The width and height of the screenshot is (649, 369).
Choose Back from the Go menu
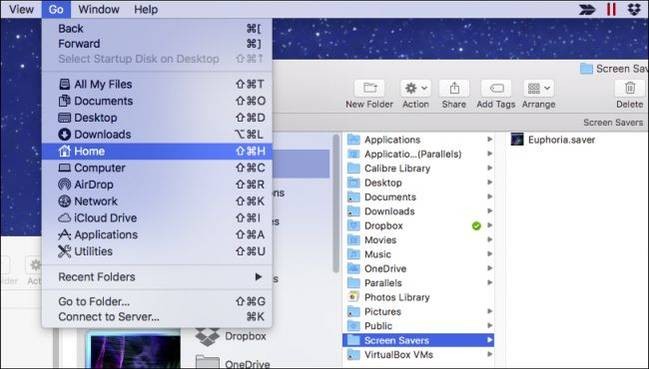(x=157, y=29)
